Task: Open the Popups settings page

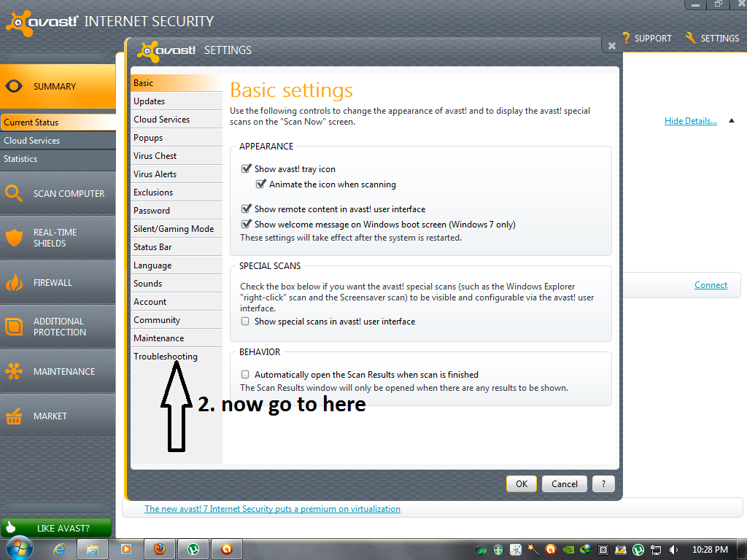Action: pos(177,138)
